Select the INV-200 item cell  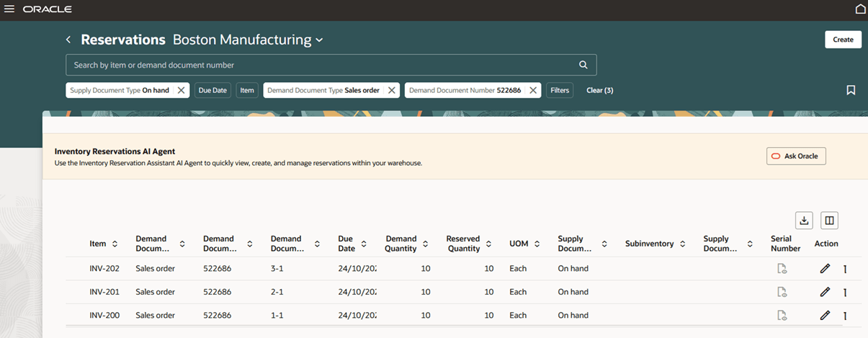[x=104, y=315]
